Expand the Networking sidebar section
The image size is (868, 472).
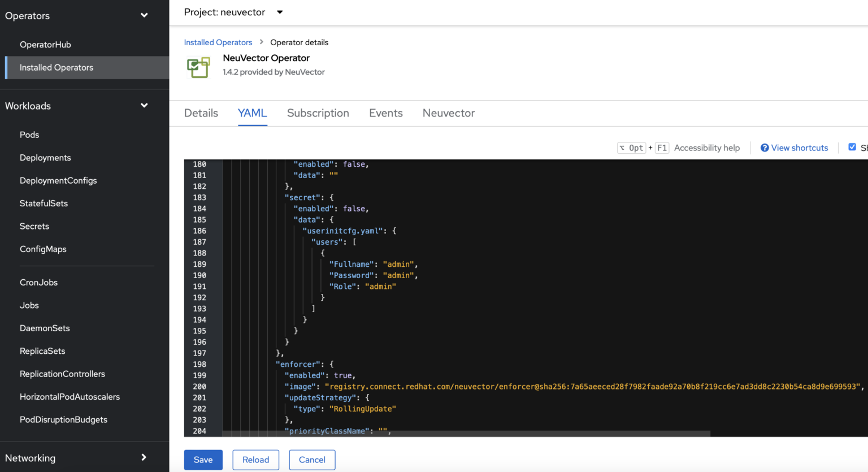point(144,458)
